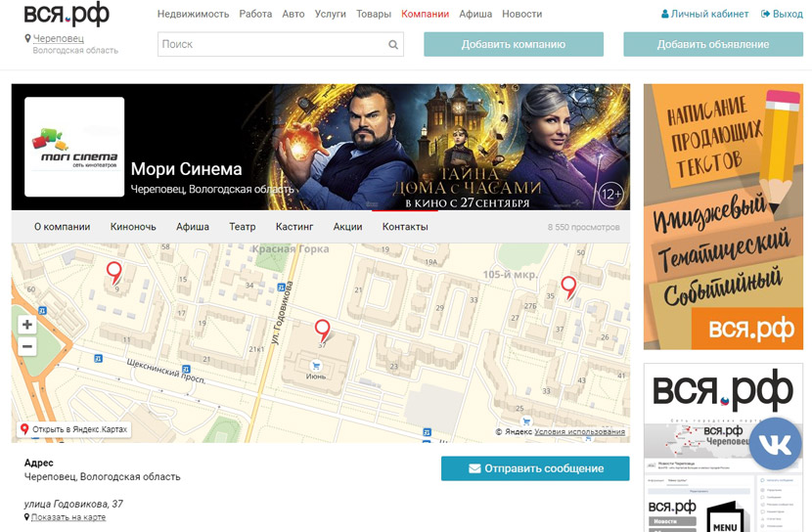Open Товары section
The image size is (812, 532).
click(374, 14)
